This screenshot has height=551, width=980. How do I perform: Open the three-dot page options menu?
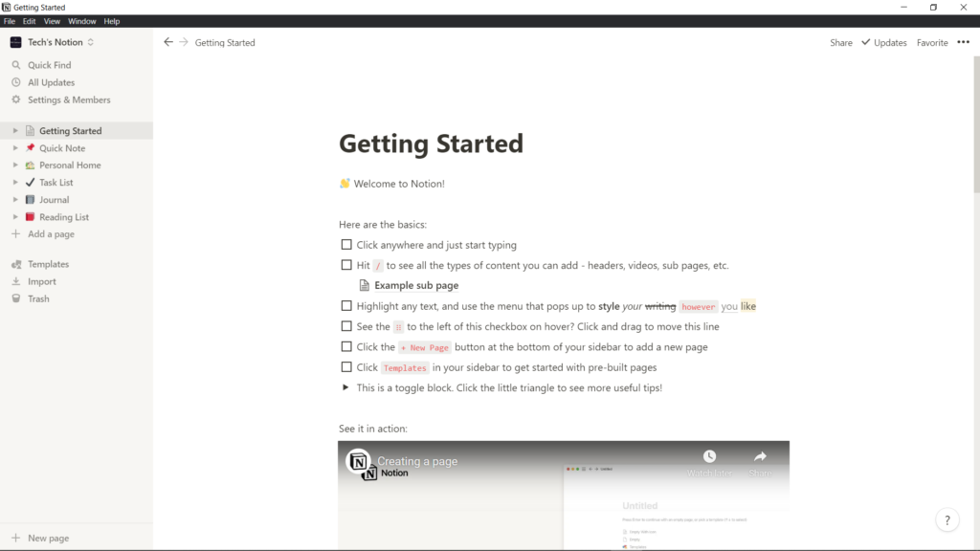click(x=963, y=42)
